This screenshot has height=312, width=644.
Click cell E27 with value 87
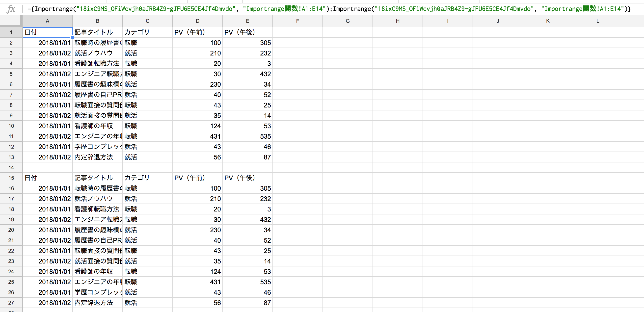(x=247, y=303)
